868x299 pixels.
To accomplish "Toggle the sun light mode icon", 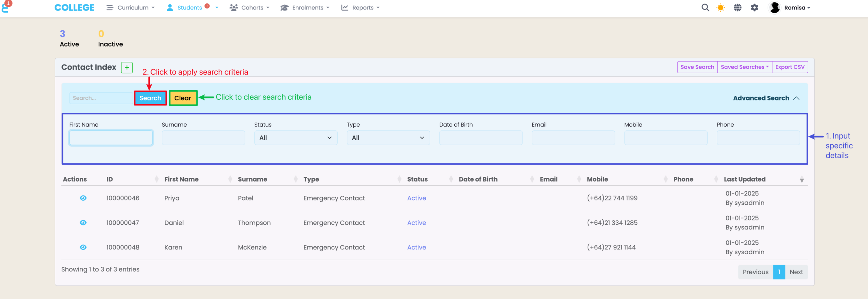I will click(x=721, y=7).
